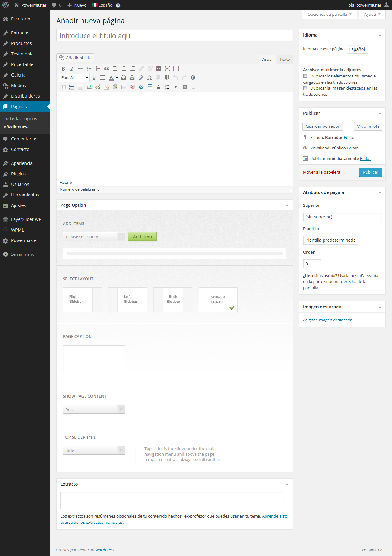Open 'Please select item' dropdown
This screenshot has height=556, width=392.
point(94,237)
